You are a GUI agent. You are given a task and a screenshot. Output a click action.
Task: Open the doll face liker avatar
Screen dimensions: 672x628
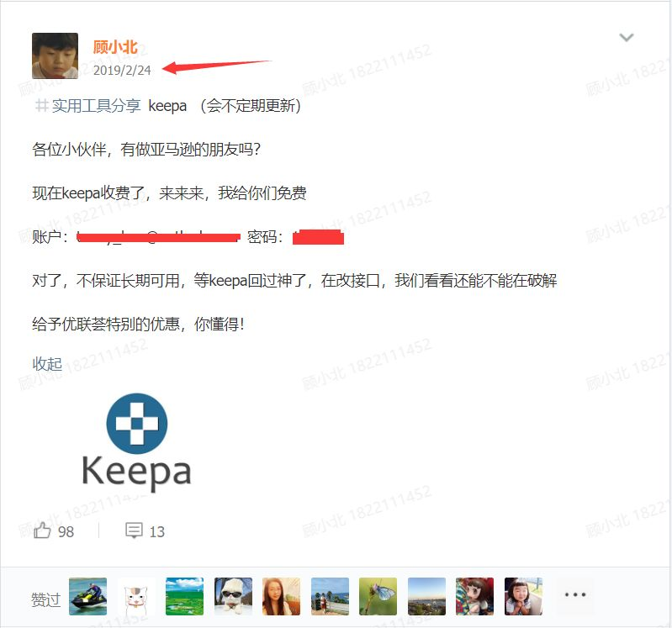[x=475, y=596]
